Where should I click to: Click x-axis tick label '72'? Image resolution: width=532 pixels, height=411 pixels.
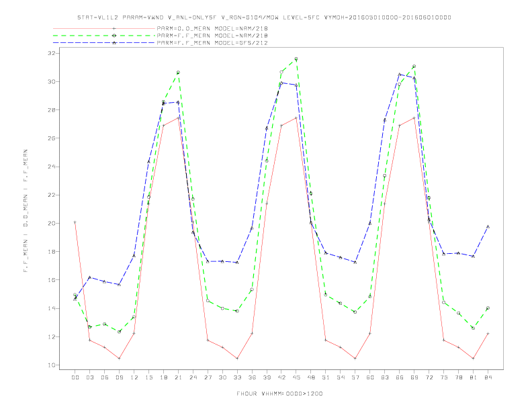click(429, 377)
